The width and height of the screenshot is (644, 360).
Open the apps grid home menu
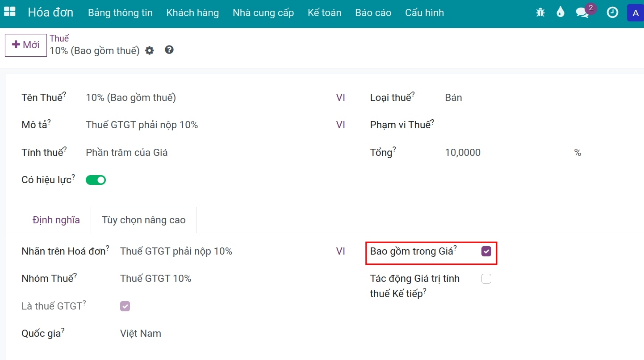9,12
